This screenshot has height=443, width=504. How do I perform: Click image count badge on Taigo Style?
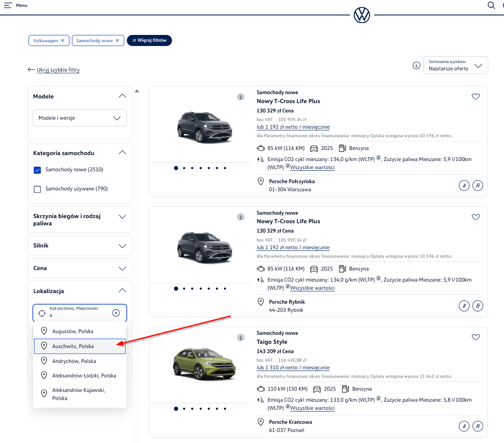tap(241, 338)
